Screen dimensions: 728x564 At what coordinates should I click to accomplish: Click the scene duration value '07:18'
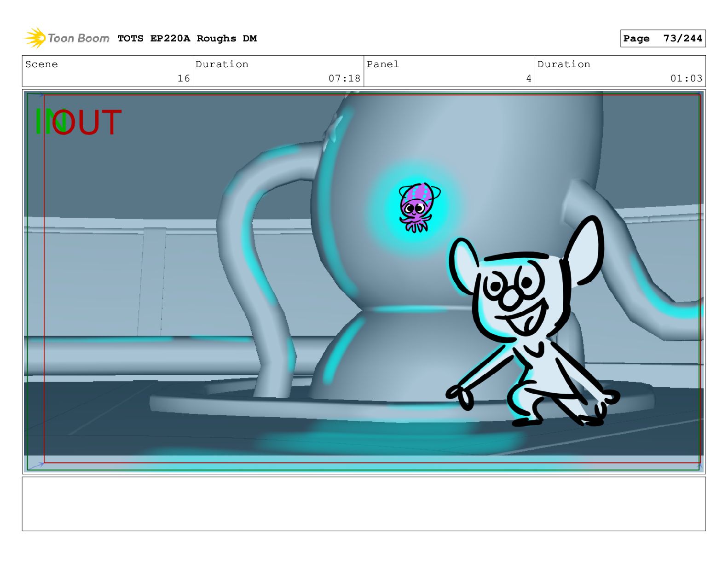pos(344,78)
